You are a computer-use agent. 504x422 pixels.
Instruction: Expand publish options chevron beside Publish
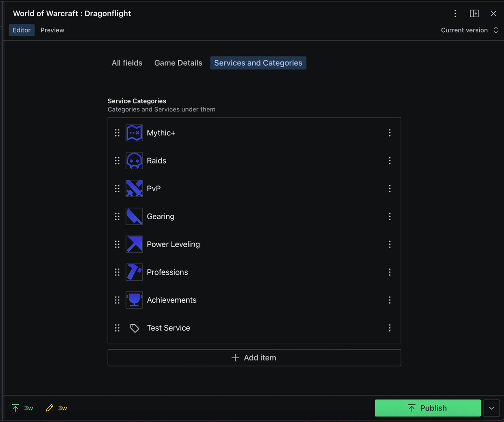click(x=491, y=408)
